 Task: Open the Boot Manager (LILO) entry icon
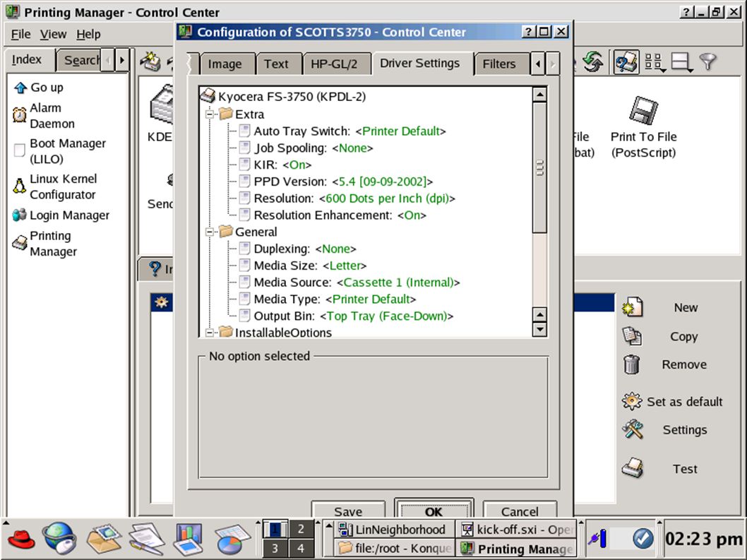(20, 150)
